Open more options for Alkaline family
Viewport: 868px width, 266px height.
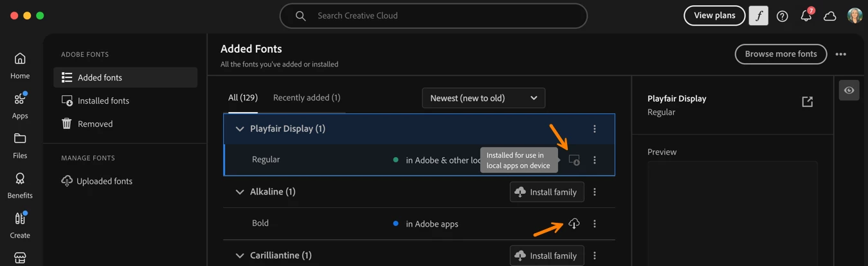pyautogui.click(x=595, y=192)
